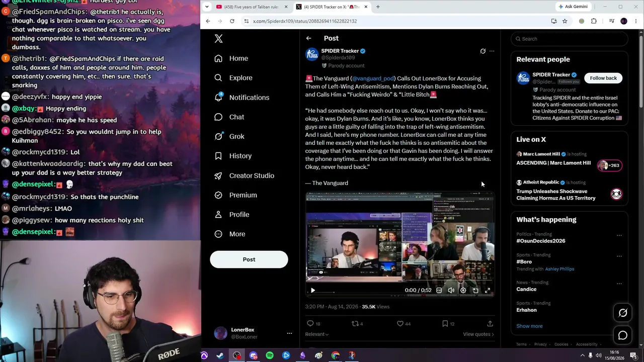Enter video fullscreen mode
644x362 pixels.
488,290
